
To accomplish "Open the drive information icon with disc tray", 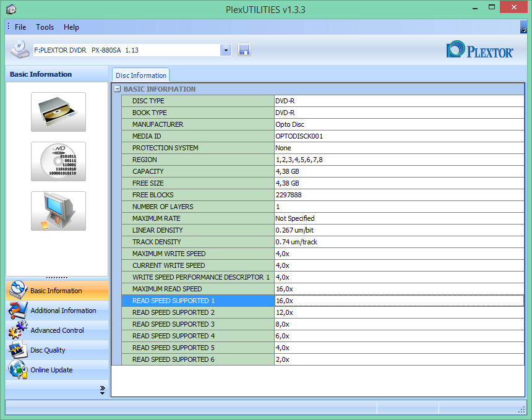I will [58, 112].
